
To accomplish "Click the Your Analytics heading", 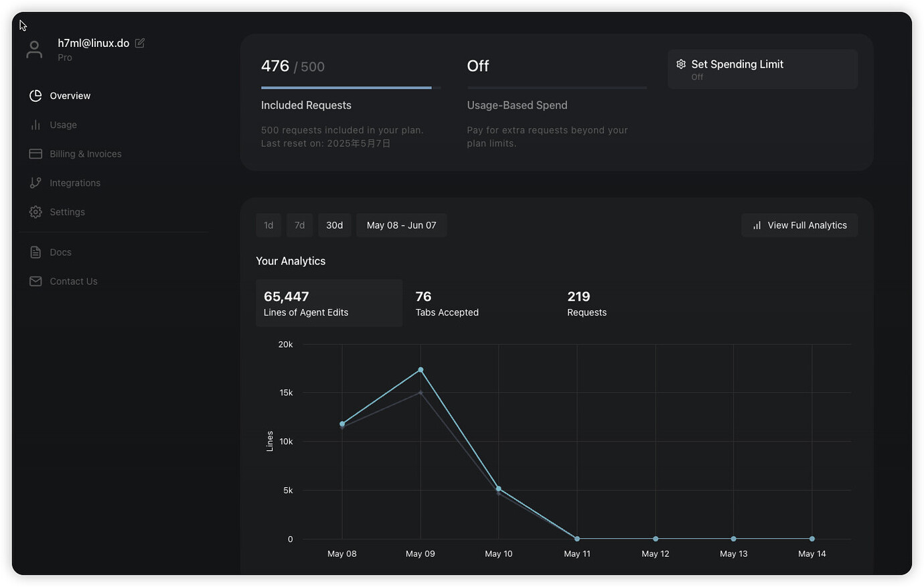I will pyautogui.click(x=291, y=261).
